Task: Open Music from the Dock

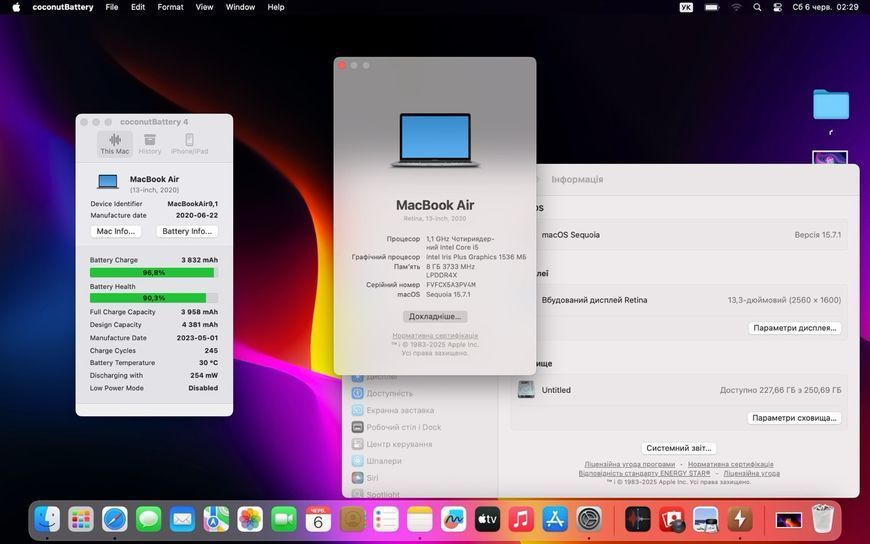Action: pyautogui.click(x=521, y=520)
